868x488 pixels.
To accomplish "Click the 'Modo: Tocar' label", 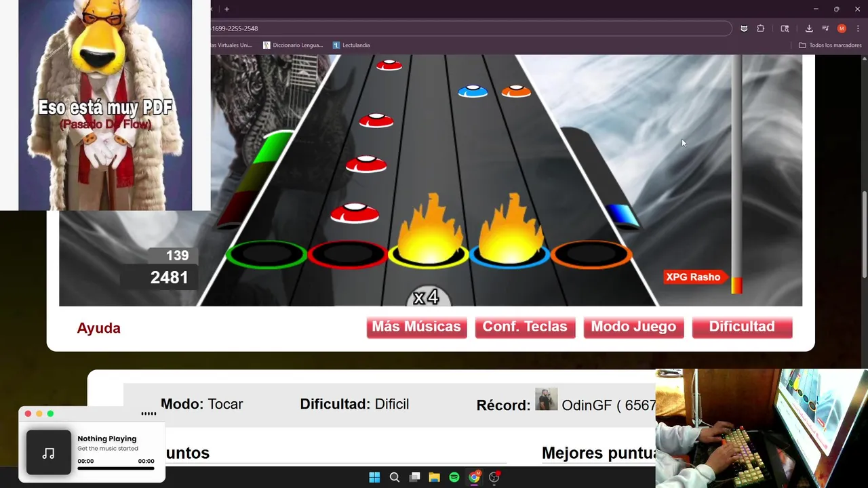I will pyautogui.click(x=201, y=404).
